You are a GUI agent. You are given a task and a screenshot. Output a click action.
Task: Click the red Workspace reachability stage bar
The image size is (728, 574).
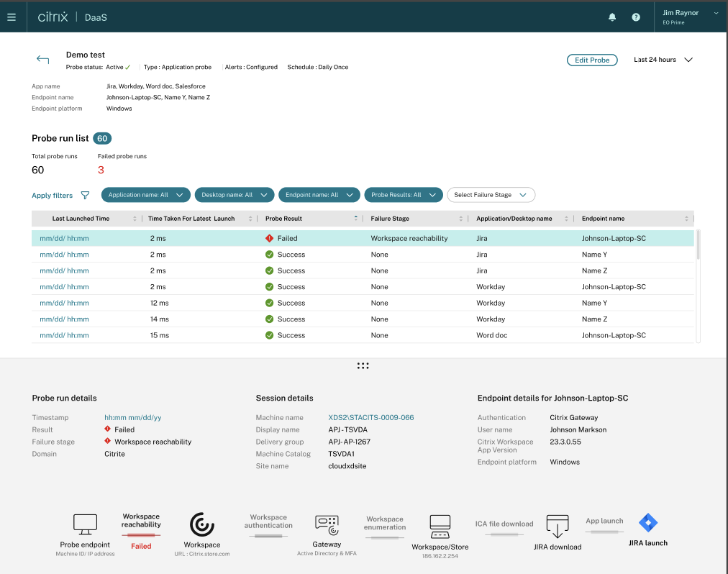(141, 535)
